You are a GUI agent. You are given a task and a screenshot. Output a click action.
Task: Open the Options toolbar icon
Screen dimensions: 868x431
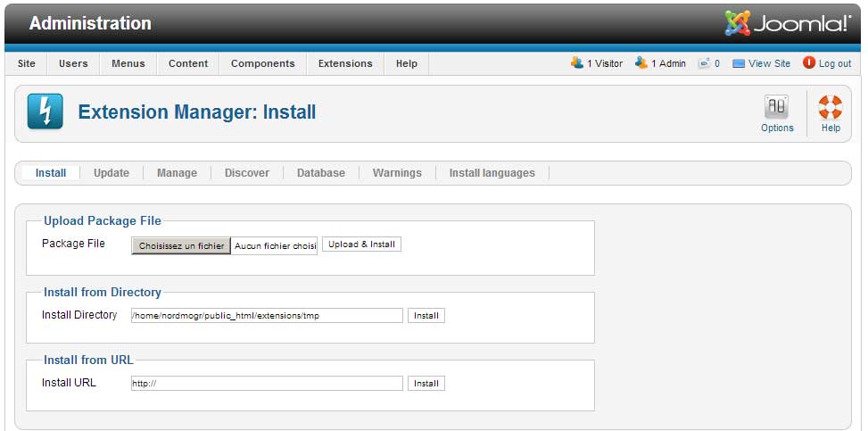777,107
